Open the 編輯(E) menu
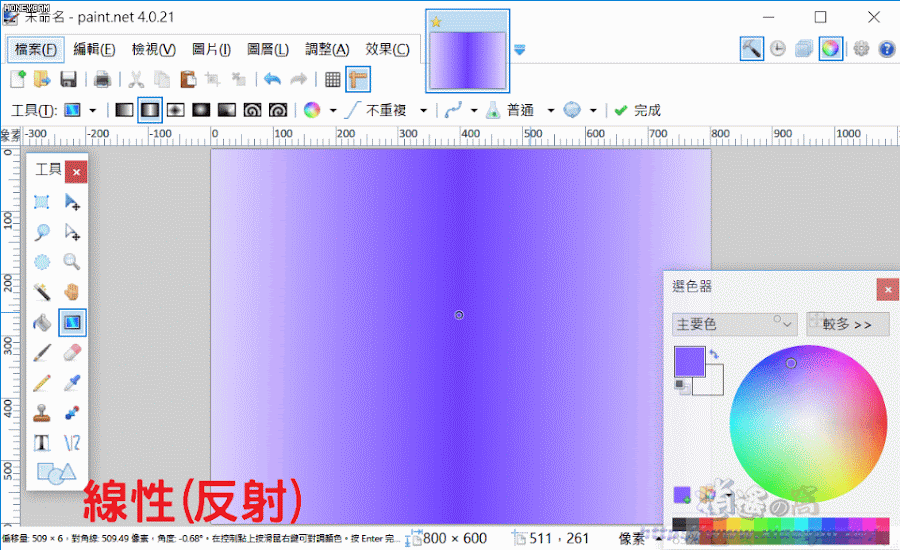 pos(94,49)
